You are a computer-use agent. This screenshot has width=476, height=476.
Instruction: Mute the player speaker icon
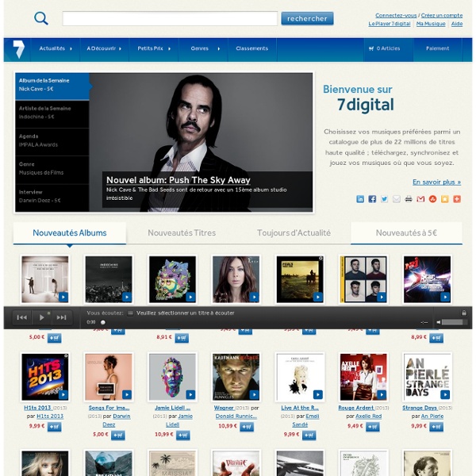[439, 322]
